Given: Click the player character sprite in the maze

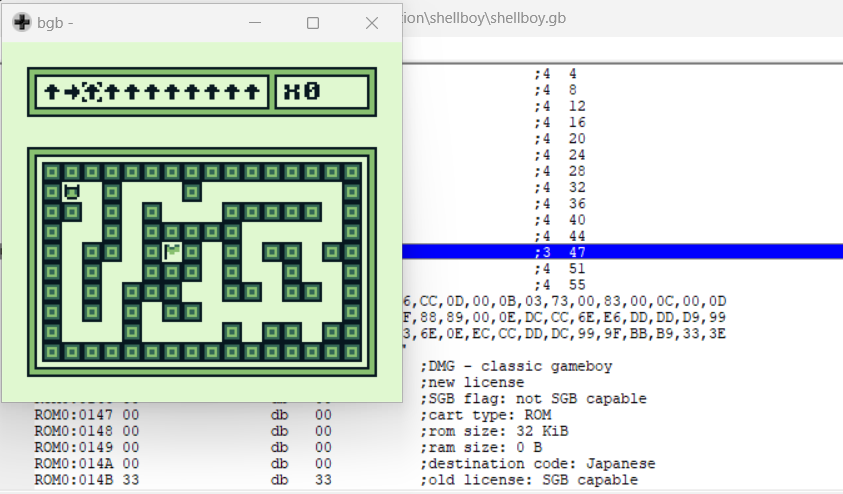Looking at the screenshot, I should coord(71,192).
